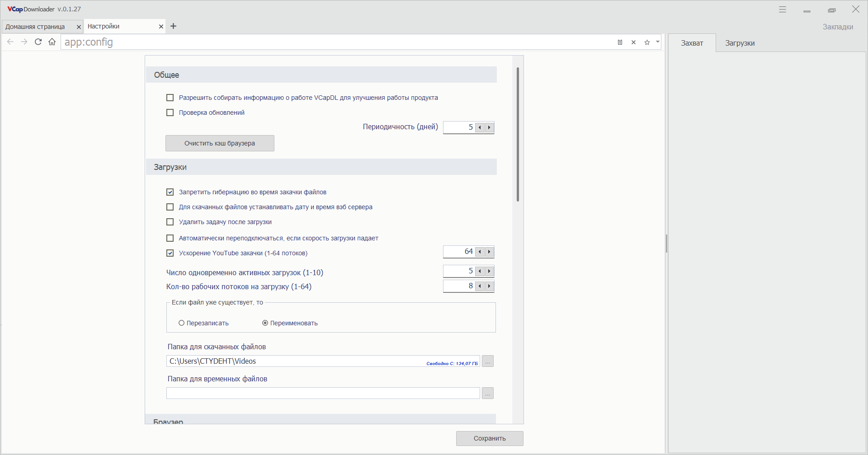Uncheck Ускорение YouTube закачки
Image resolution: width=868 pixels, height=455 pixels.
coord(170,253)
